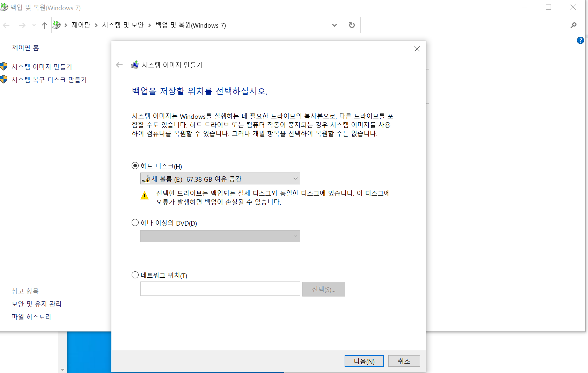This screenshot has width=588, height=373.
Task: Click the yellow warning triangle icon
Action: point(145,196)
